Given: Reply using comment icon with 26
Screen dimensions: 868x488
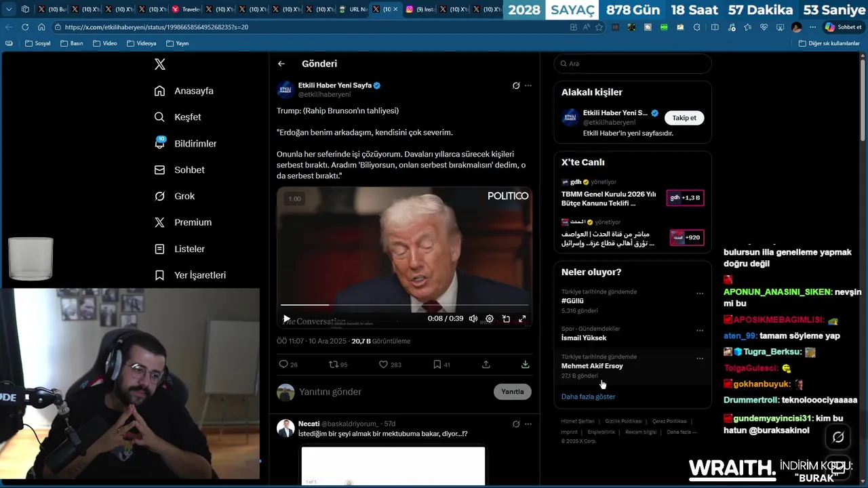Looking at the screenshot, I should click(288, 365).
